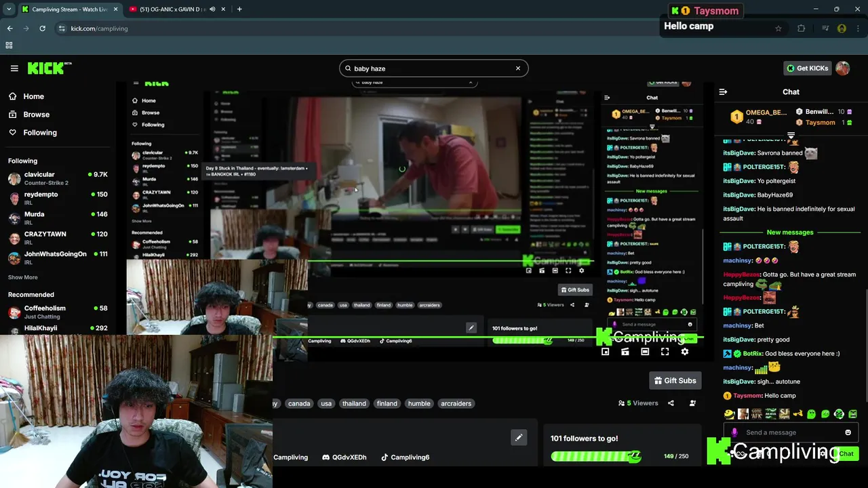Open the browser extensions puzzle icon
Viewport: 868px width, 488px height.
(x=802, y=28)
